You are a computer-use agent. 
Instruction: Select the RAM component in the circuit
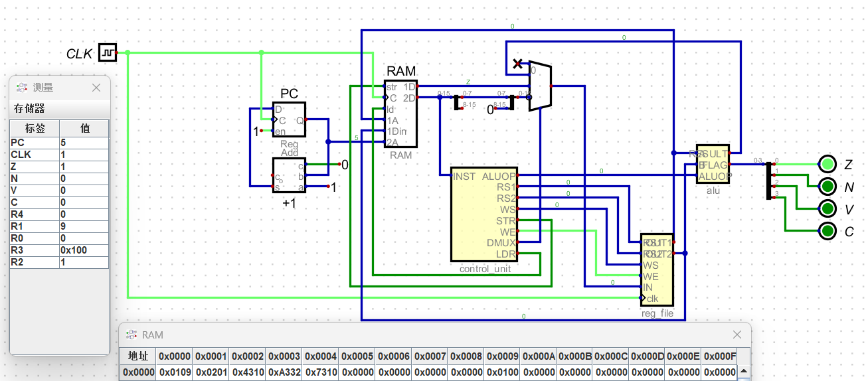(x=400, y=113)
